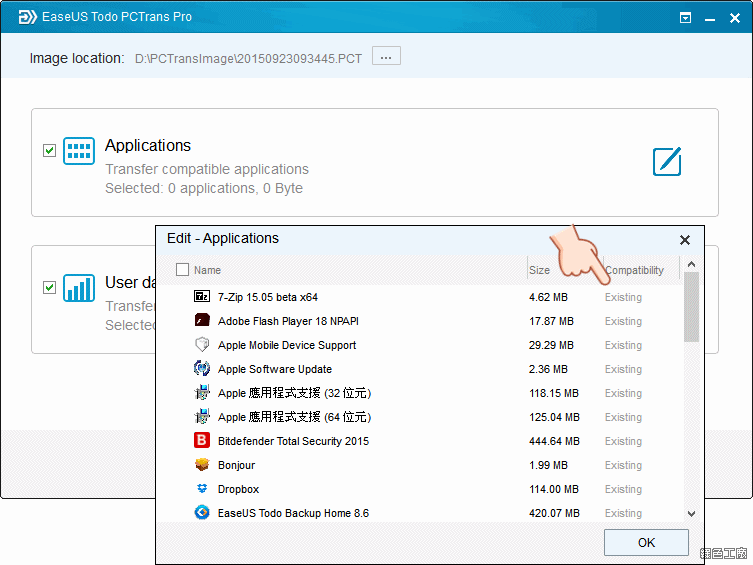This screenshot has height=565, width=753.
Task: Click Existing status for 7-Zip
Action: pos(623,297)
